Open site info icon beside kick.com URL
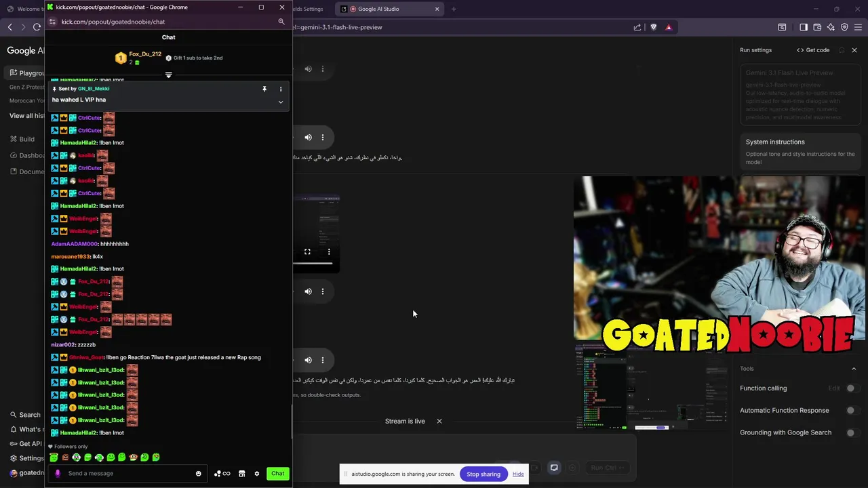This screenshot has width=868, height=488. pos(52,22)
